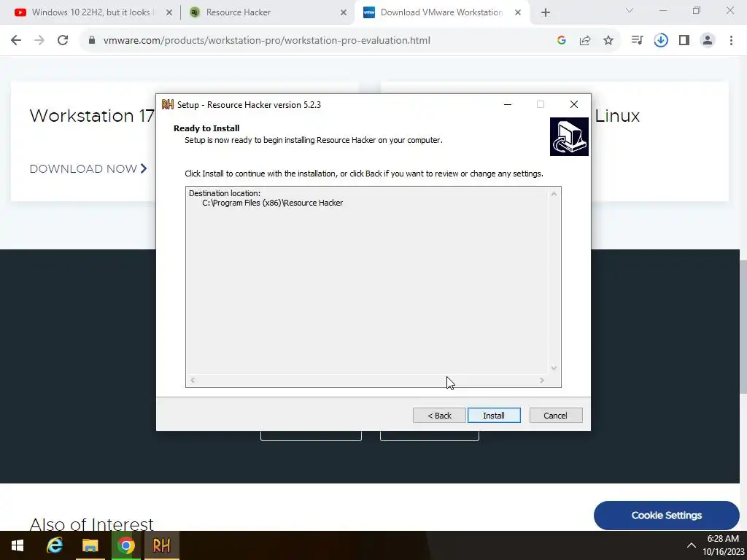Click the right arrow of summary horizontal scrollbar
The height and width of the screenshot is (560, 747).
coord(542,380)
